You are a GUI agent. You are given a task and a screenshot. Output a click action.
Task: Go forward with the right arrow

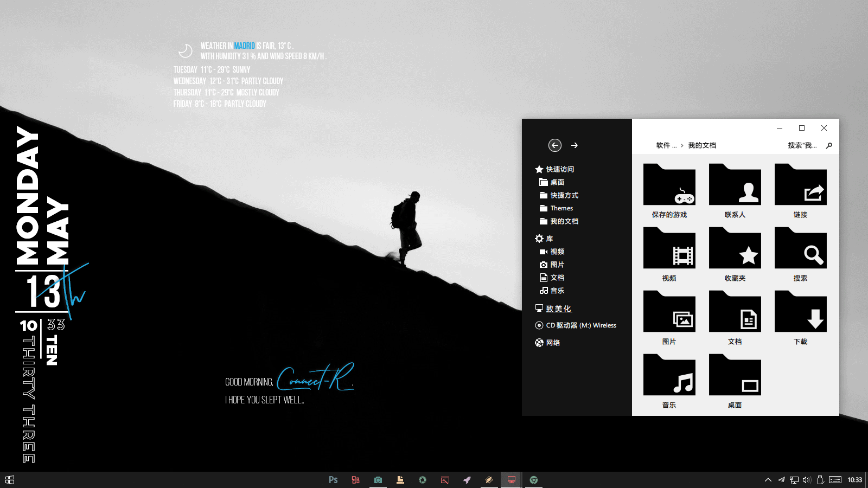575,145
